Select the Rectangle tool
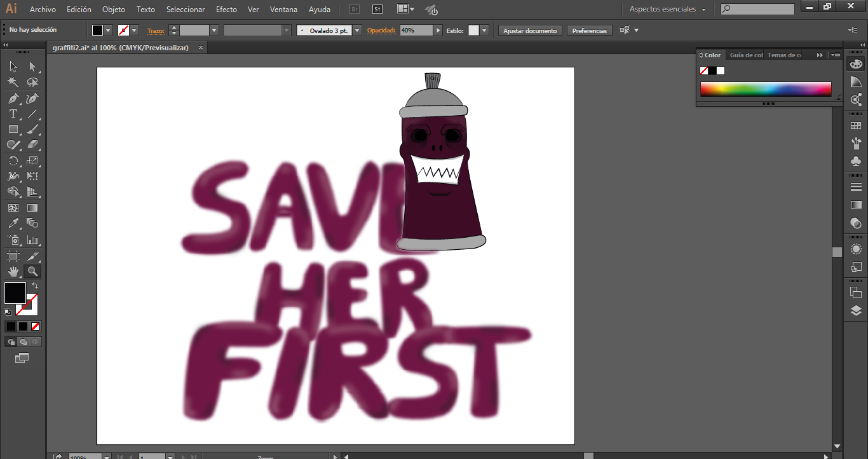Screen dimensions: 868x459 [x=13, y=130]
